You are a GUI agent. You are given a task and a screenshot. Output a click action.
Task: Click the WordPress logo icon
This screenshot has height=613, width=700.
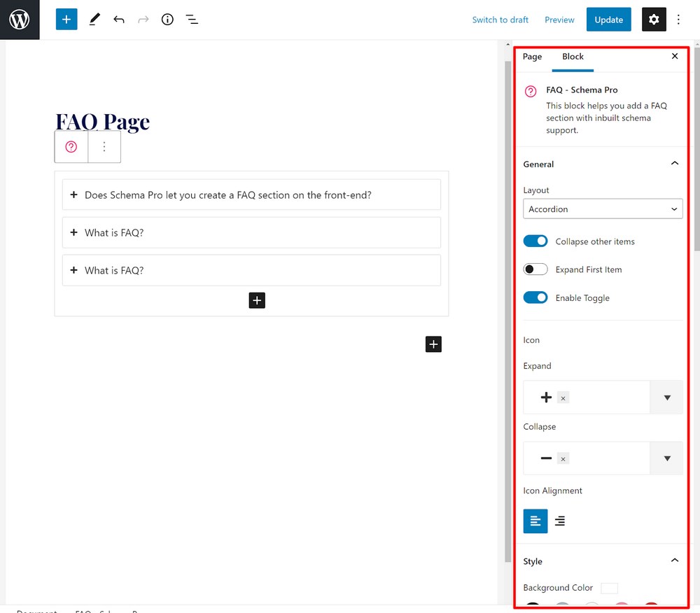pos(20,20)
